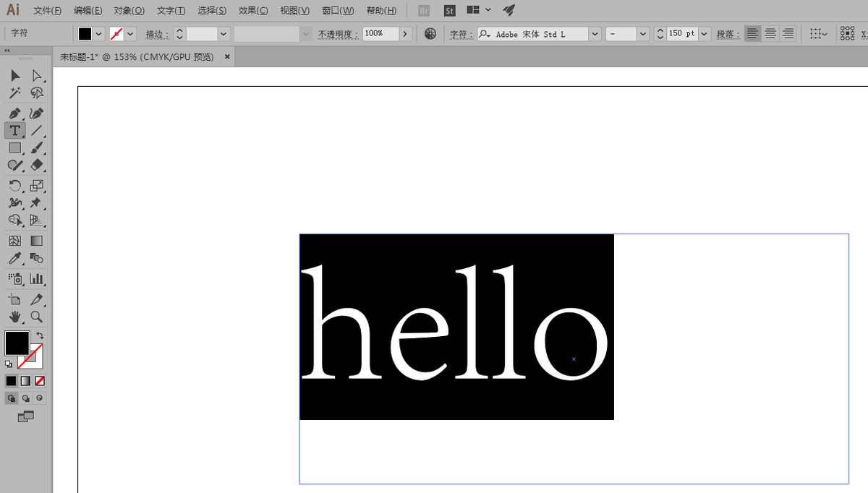Enable Draw Inside mode
This screenshot has height=493, width=868.
pos(40,398)
